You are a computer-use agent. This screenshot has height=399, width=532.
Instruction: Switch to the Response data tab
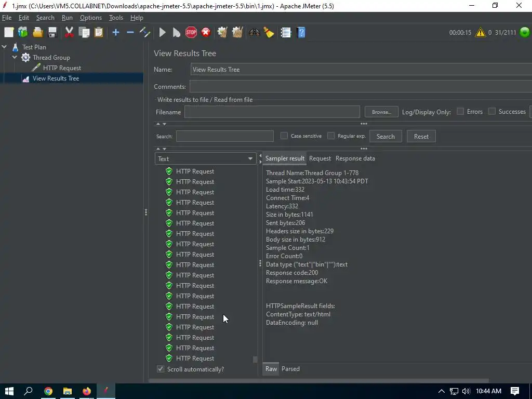(x=355, y=158)
